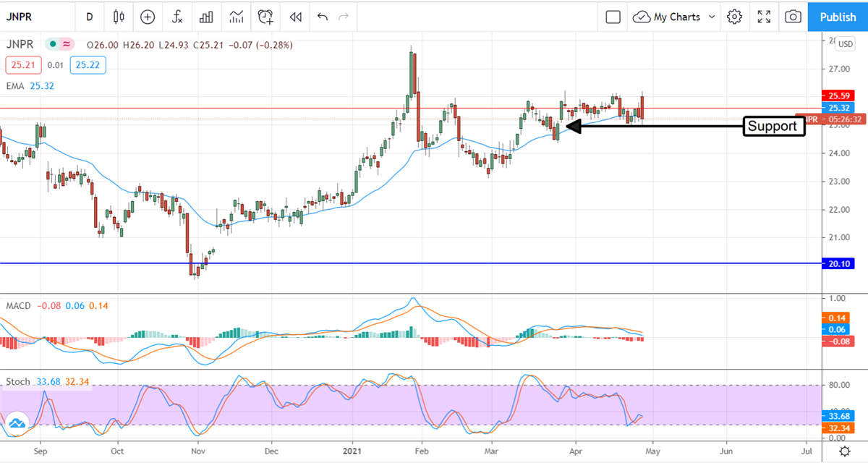
Task: Open the D timeframe interval dropdown
Action: click(x=89, y=17)
